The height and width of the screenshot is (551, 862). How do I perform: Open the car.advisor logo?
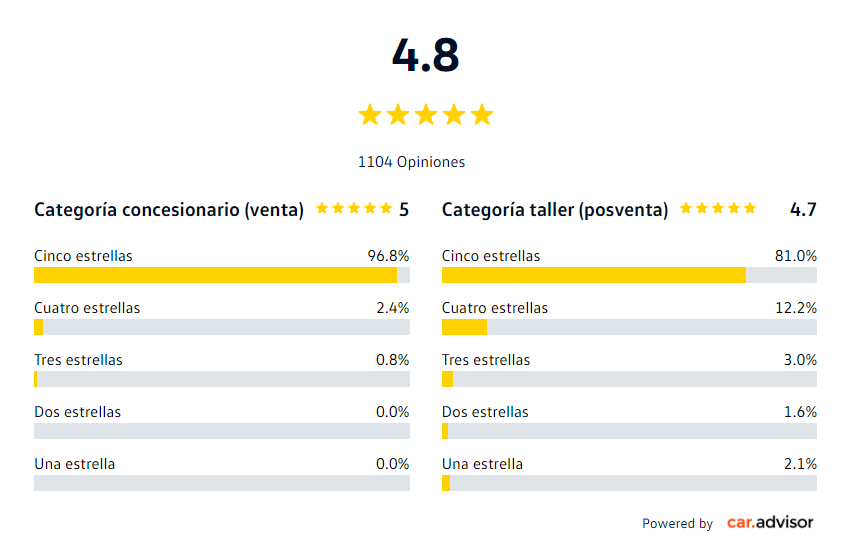click(770, 522)
